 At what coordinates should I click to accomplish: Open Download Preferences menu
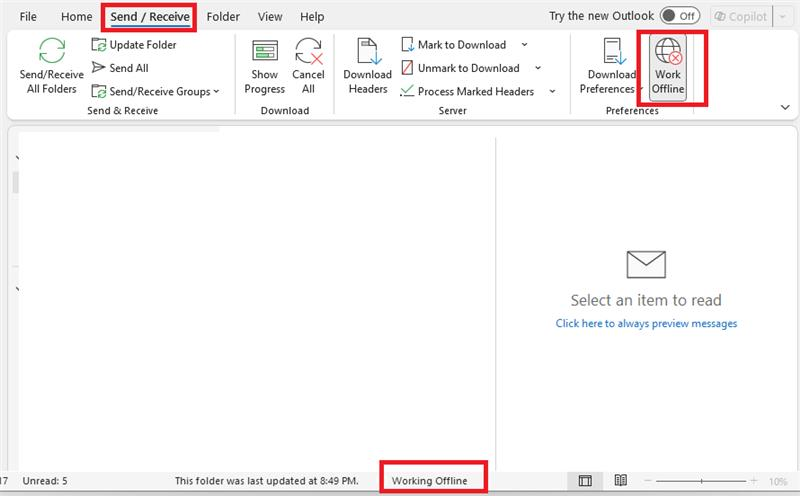pos(611,67)
